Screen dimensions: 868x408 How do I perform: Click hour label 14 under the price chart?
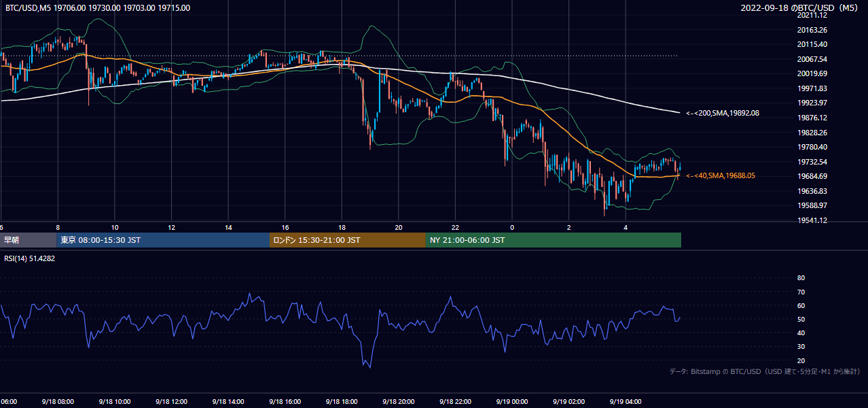coord(228,228)
